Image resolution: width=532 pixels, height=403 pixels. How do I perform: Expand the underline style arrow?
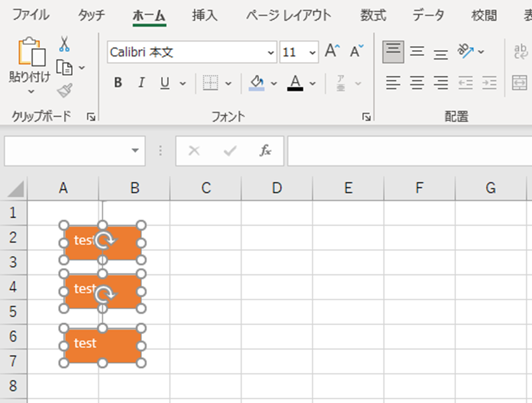[183, 84]
